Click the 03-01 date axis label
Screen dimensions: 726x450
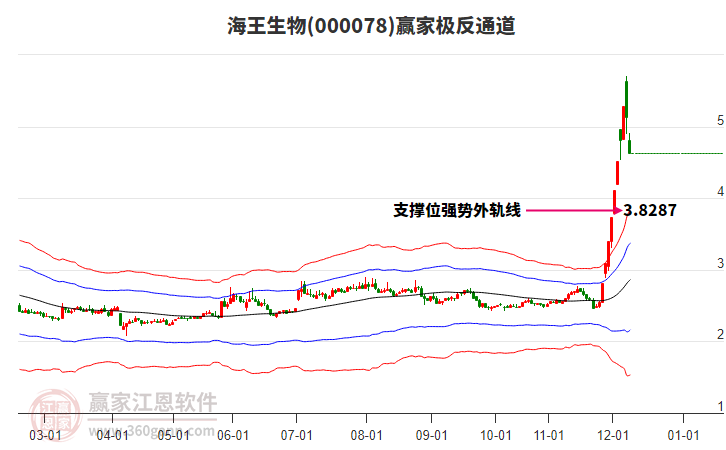point(45,435)
